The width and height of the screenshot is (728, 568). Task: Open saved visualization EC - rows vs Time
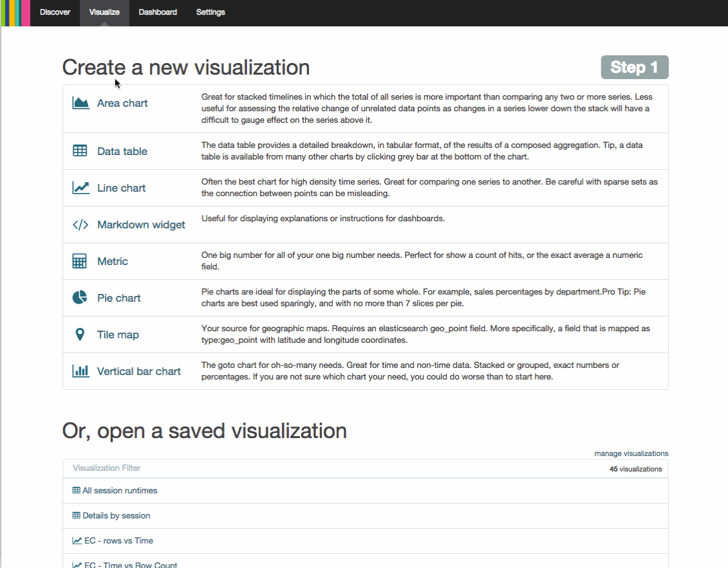118,541
